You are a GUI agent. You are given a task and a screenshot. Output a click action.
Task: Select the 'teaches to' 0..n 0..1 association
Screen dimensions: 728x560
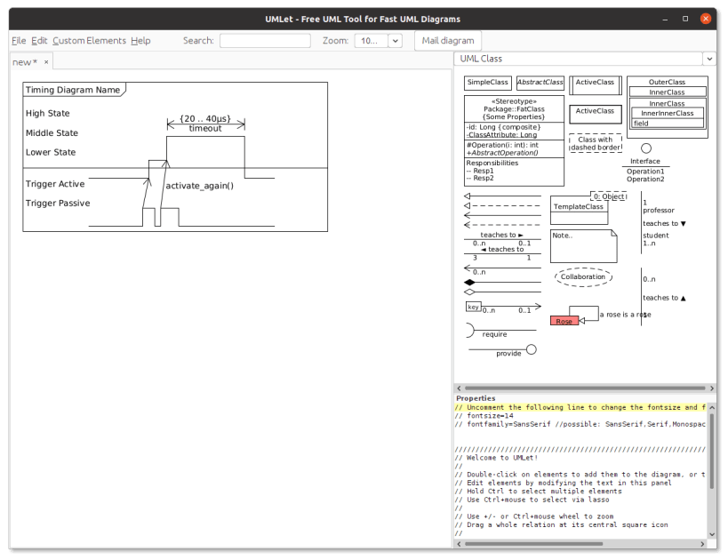pos(502,238)
